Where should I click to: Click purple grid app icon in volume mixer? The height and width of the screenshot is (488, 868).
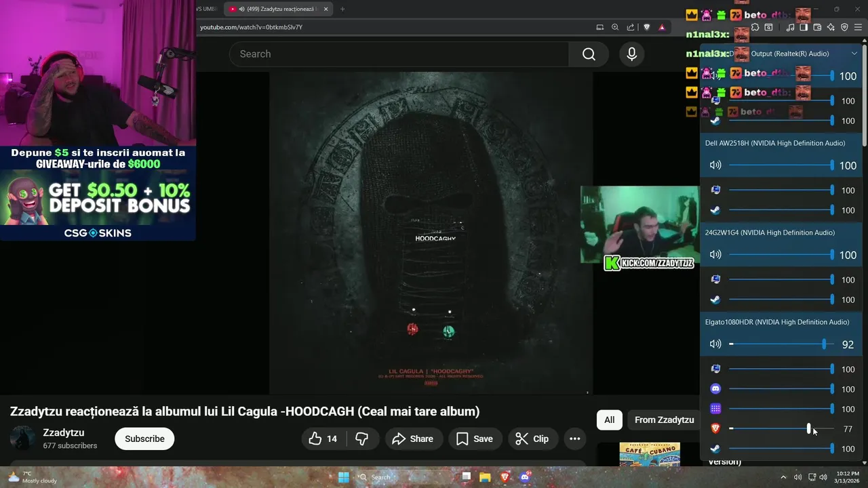pyautogui.click(x=715, y=409)
